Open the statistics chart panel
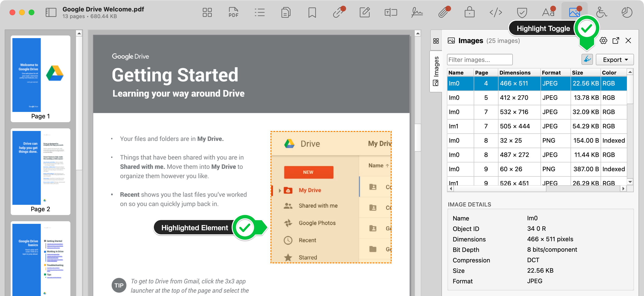This screenshot has width=644, height=296. click(x=627, y=12)
